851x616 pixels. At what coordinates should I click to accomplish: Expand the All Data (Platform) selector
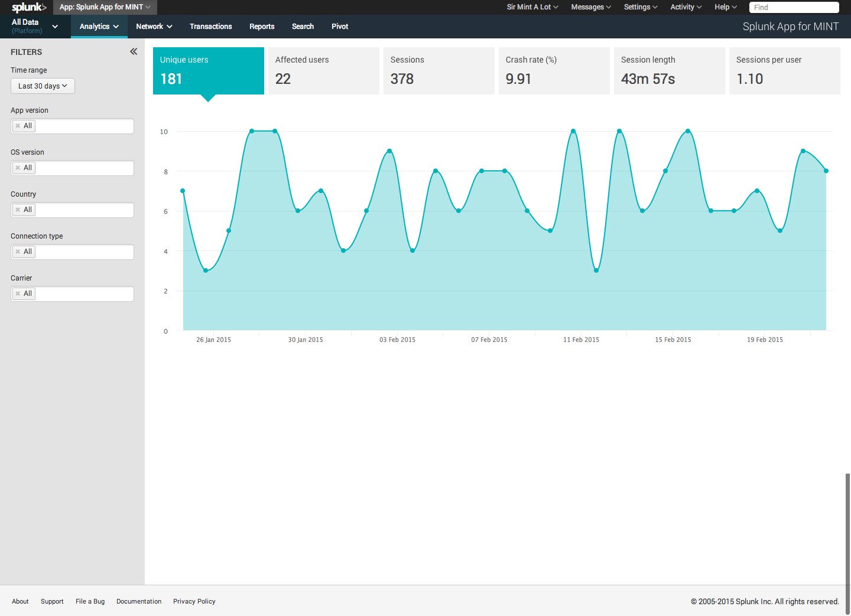click(x=35, y=26)
